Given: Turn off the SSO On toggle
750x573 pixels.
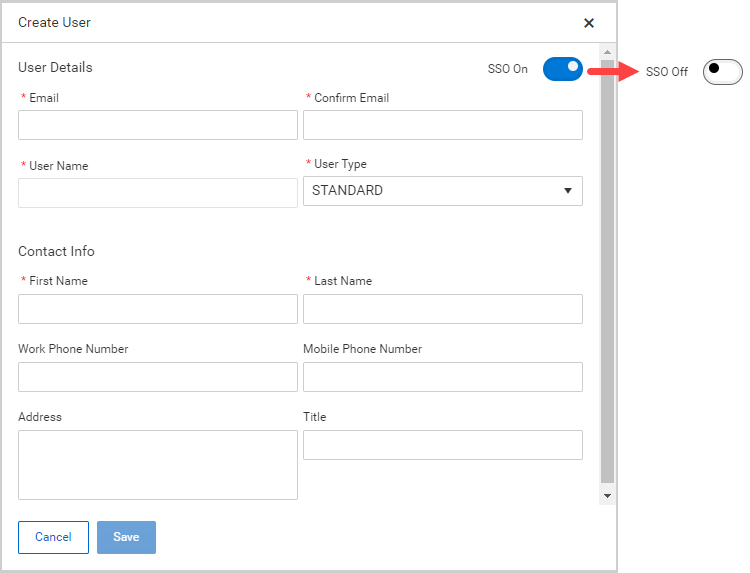Looking at the screenshot, I should (563, 69).
